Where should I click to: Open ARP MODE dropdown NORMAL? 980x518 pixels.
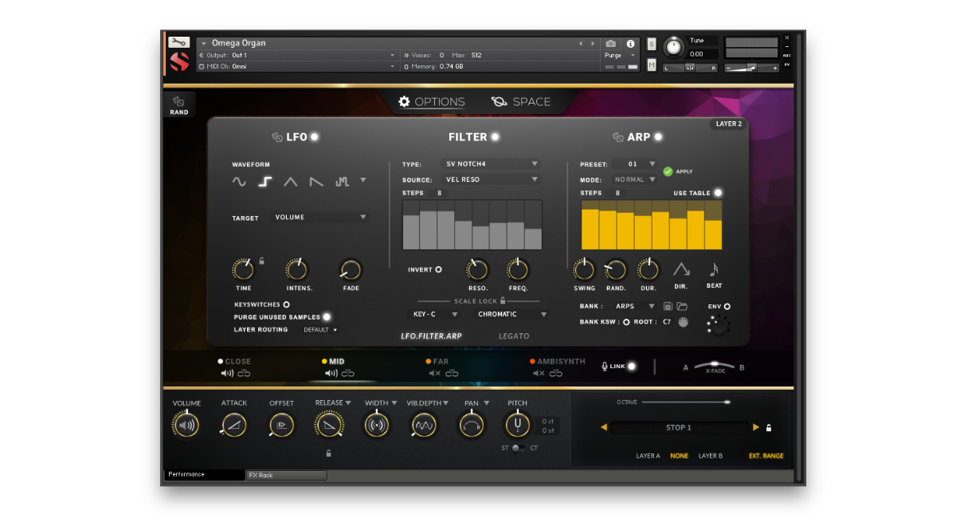tap(635, 179)
